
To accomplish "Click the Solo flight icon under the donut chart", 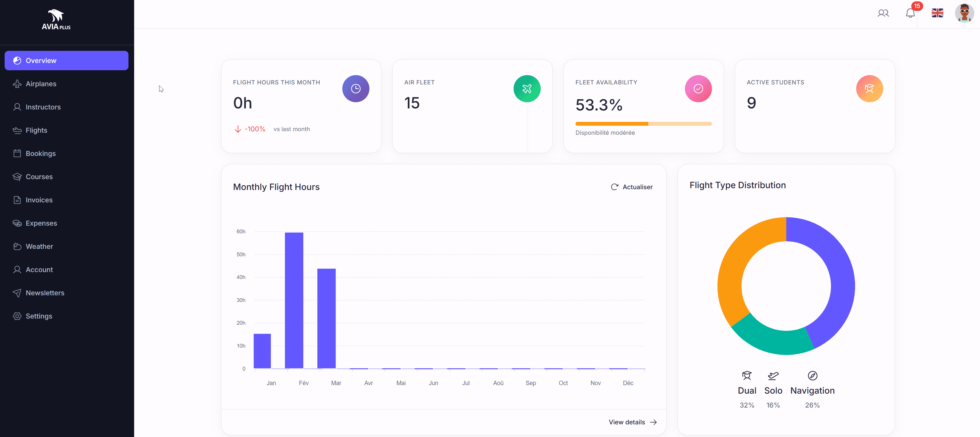I will click(773, 376).
